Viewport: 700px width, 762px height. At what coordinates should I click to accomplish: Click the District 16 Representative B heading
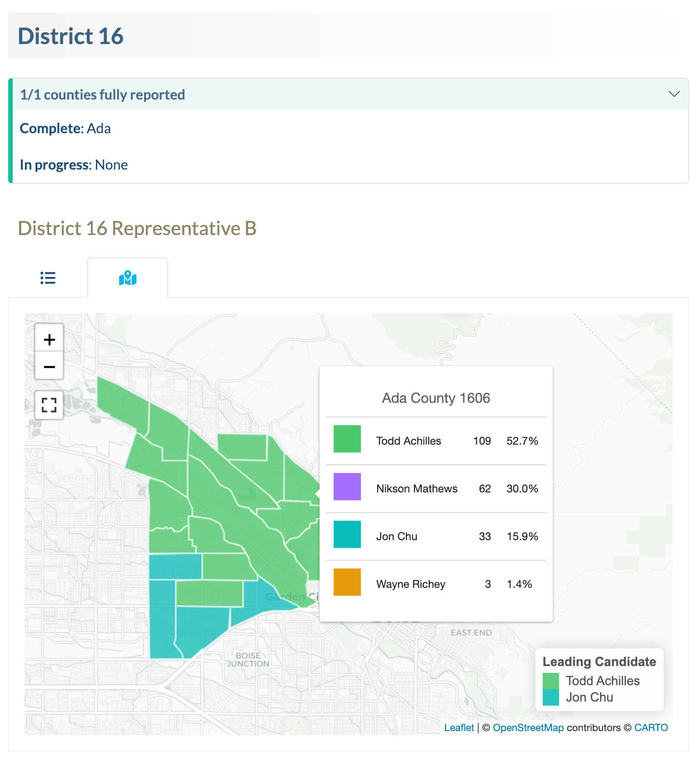pos(137,228)
